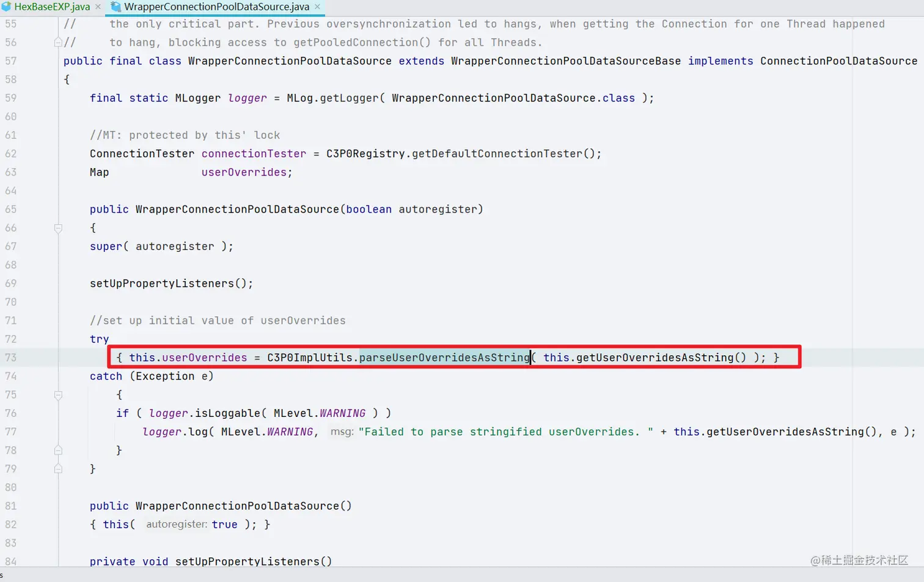Select the WrapperConnectionPoolDataSource.java tab
This screenshot has height=582, width=924.
pos(216,7)
